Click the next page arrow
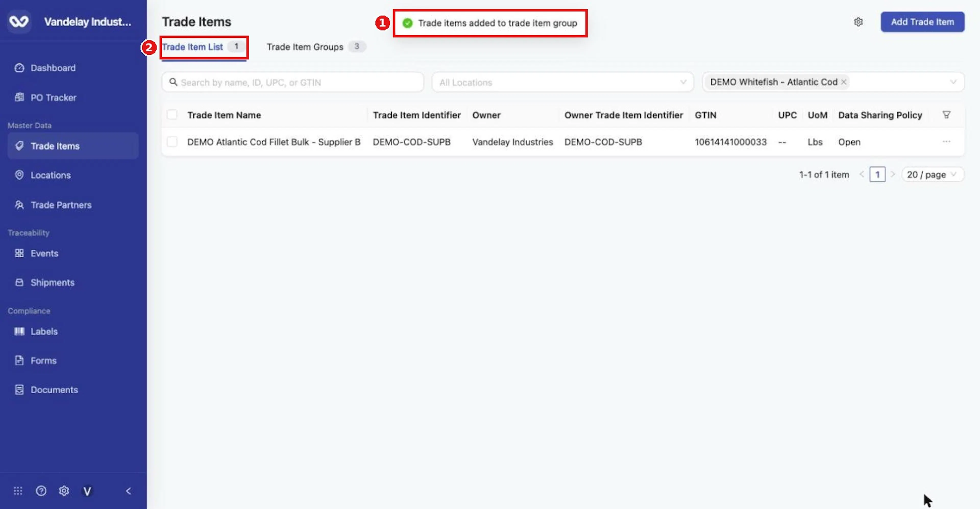Image resolution: width=980 pixels, height=509 pixels. 893,174
